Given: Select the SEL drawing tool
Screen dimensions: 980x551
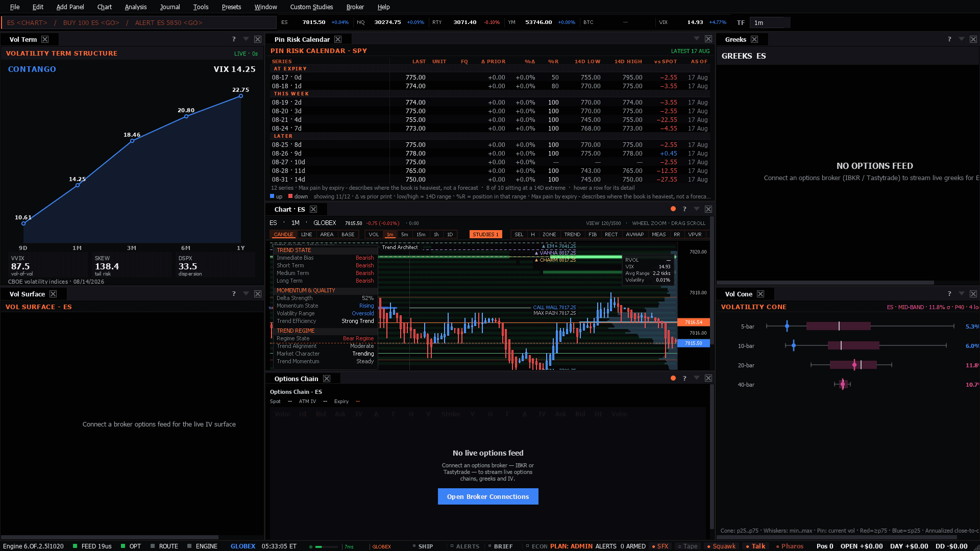Looking at the screenshot, I should click(x=519, y=235).
